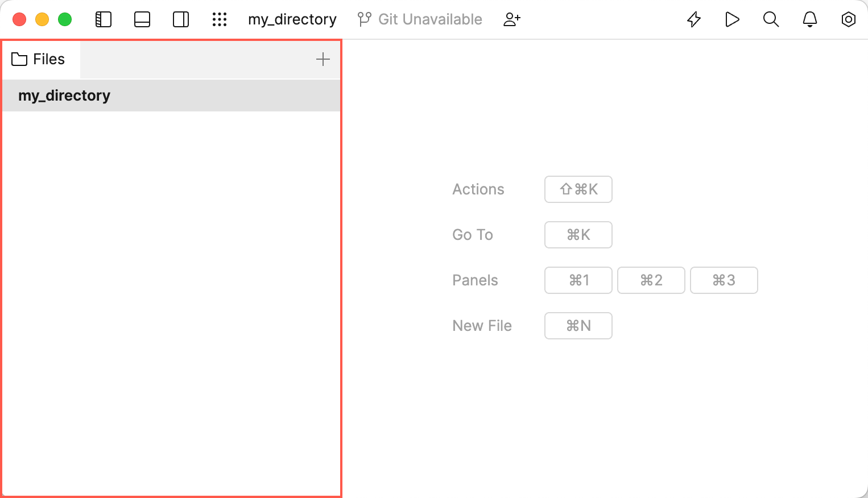The height and width of the screenshot is (498, 868).
Task: Click the plus button in the panel header
Action: (323, 59)
